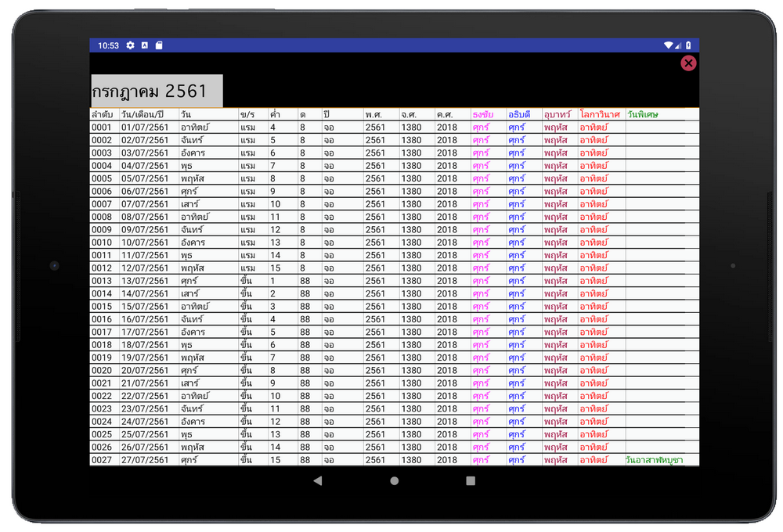Tap the Android back navigation button
783x532 pixels.
coord(318,480)
